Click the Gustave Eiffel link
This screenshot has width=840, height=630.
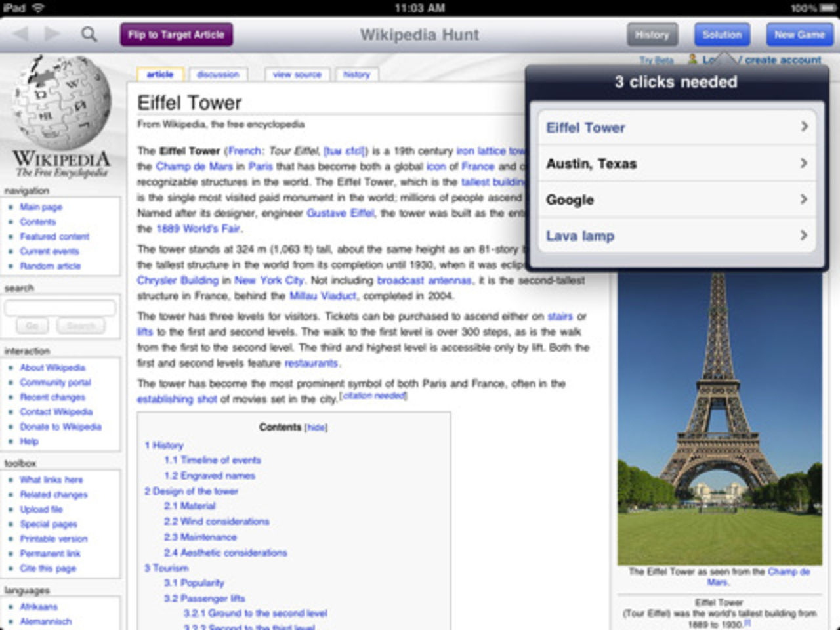coord(340,213)
